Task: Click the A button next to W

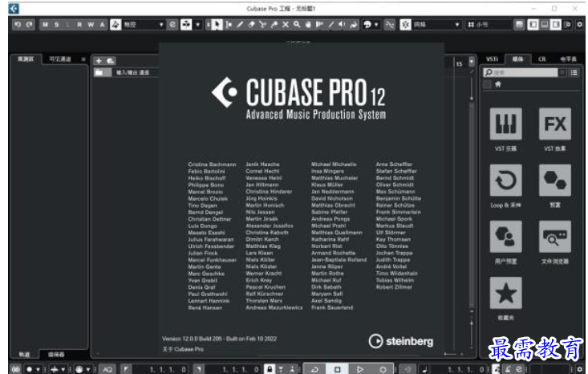Action: pyautogui.click(x=102, y=25)
